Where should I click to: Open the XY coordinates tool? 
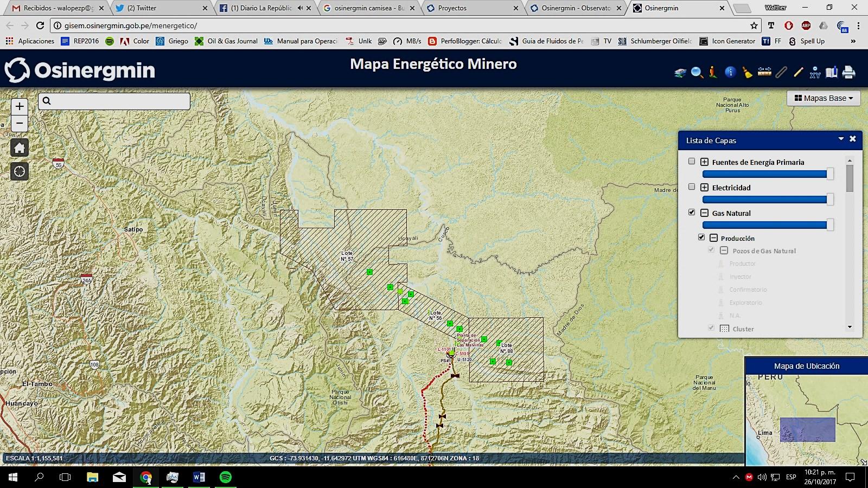815,72
